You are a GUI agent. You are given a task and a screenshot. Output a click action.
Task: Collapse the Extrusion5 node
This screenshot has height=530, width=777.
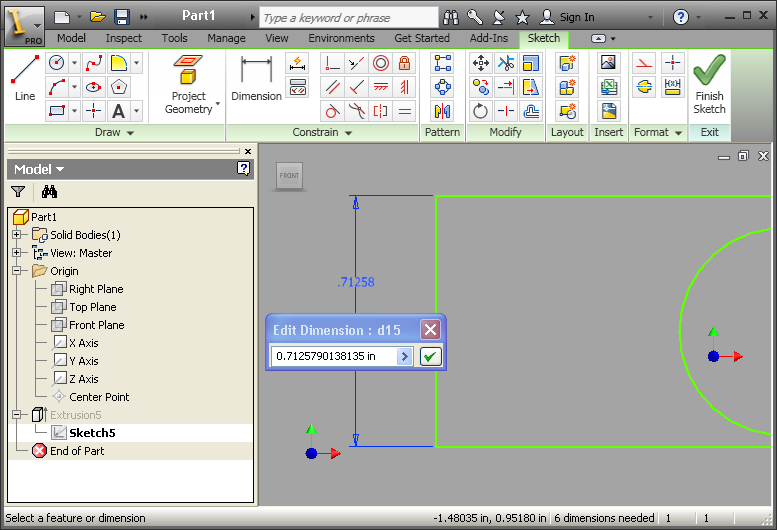pyautogui.click(x=16, y=415)
